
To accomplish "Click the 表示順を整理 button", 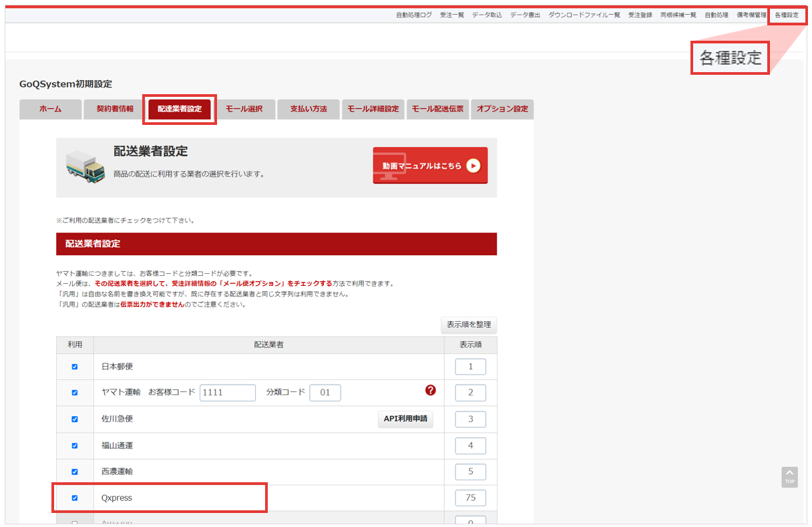I will point(469,325).
